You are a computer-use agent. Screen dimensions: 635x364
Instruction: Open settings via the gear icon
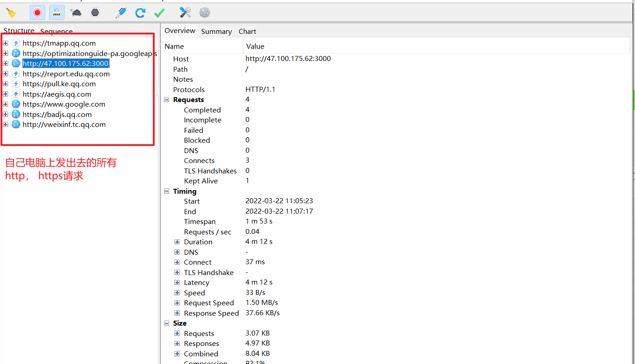click(x=205, y=13)
